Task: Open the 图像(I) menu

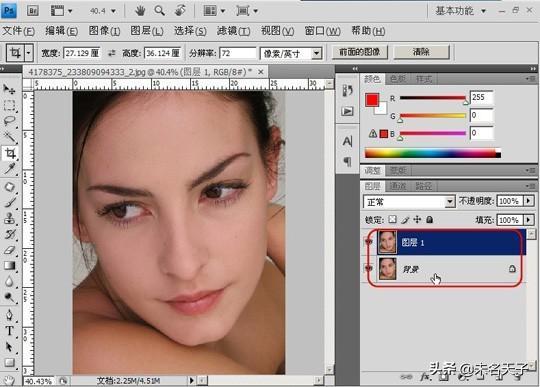Action: [x=104, y=31]
